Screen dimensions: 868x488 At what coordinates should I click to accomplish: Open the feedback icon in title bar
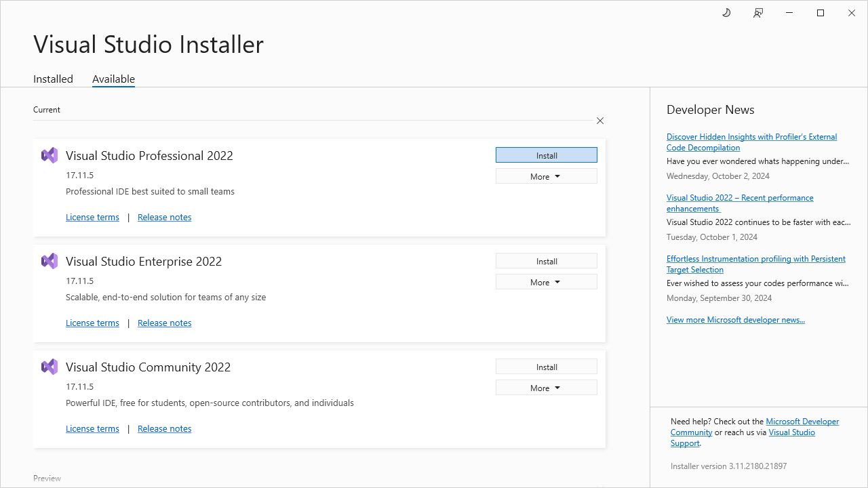tap(758, 13)
